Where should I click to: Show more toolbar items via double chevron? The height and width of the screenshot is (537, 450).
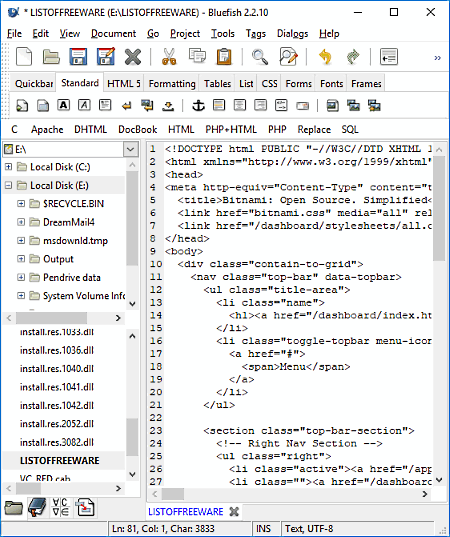point(437,58)
